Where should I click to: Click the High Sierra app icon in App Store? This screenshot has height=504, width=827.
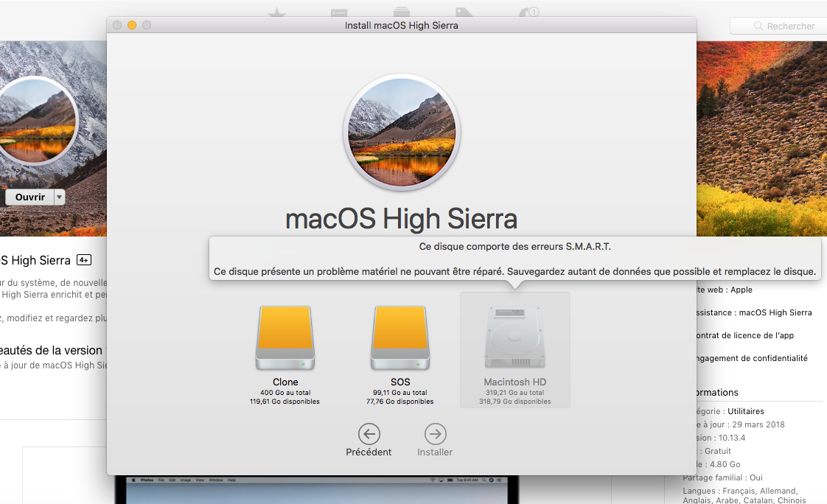tap(36, 121)
